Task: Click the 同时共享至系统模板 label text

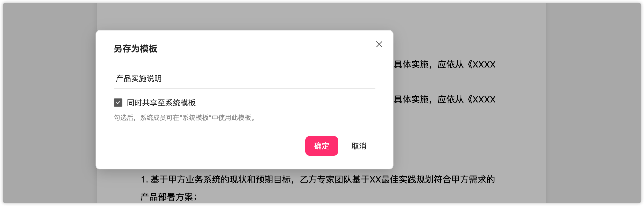Action: pos(161,103)
